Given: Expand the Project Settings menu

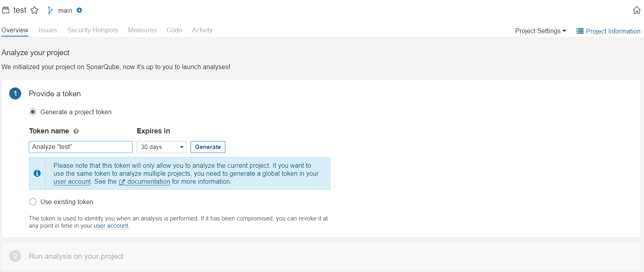Looking at the screenshot, I should 540,31.
